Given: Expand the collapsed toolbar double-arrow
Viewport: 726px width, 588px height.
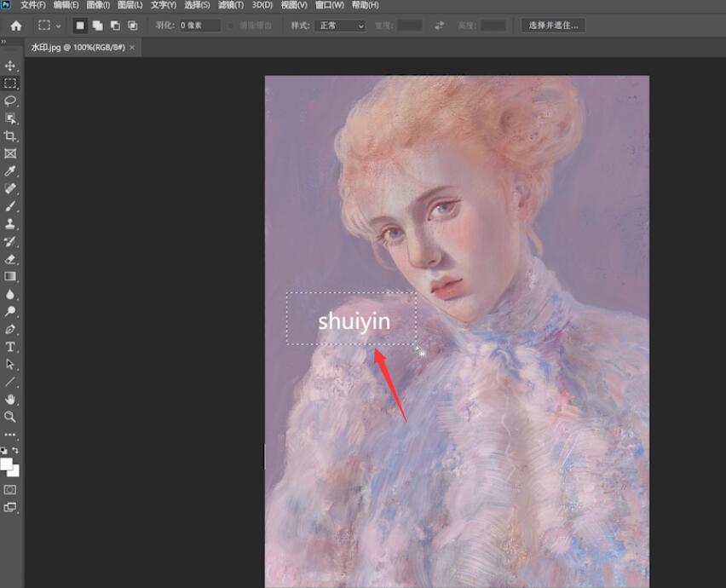Looking at the screenshot, I should click(x=3, y=42).
